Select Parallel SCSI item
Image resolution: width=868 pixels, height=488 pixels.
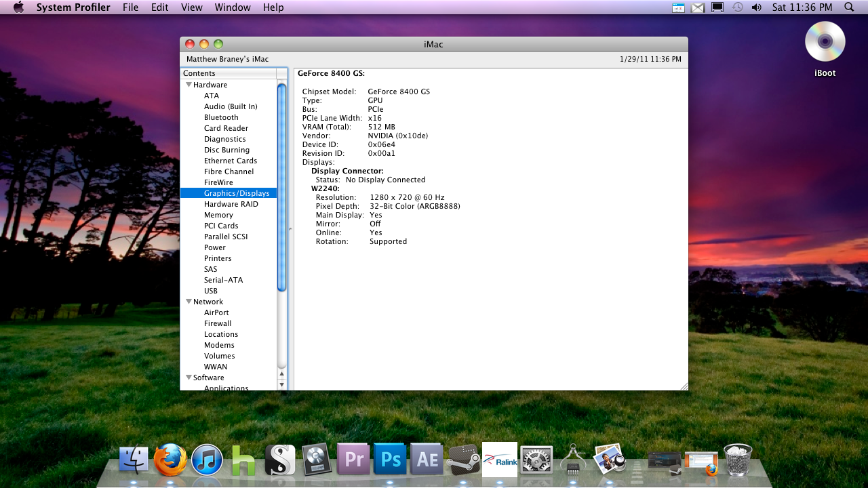(226, 237)
